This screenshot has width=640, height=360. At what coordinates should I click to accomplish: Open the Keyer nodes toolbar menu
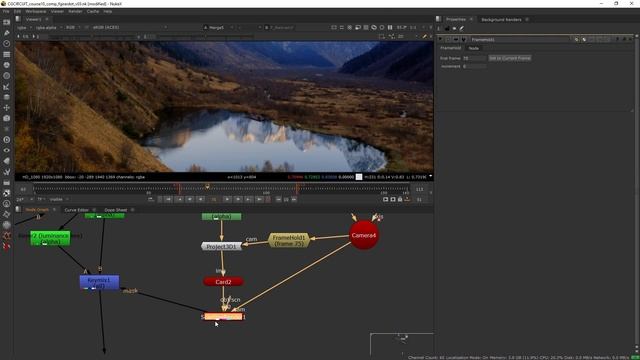click(7, 87)
